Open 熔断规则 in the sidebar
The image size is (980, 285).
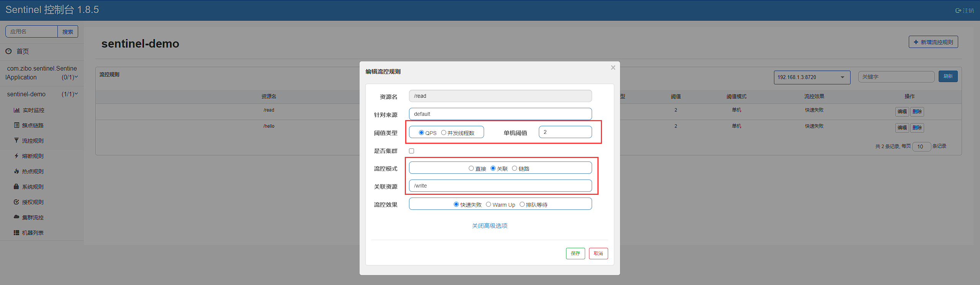33,156
